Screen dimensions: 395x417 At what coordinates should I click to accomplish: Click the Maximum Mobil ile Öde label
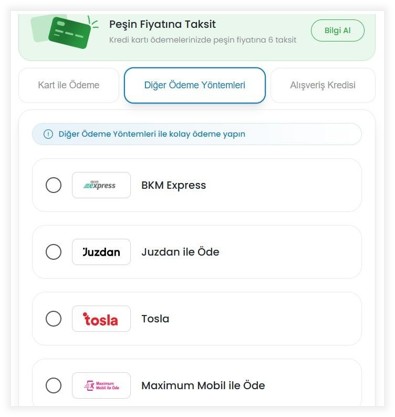click(203, 386)
